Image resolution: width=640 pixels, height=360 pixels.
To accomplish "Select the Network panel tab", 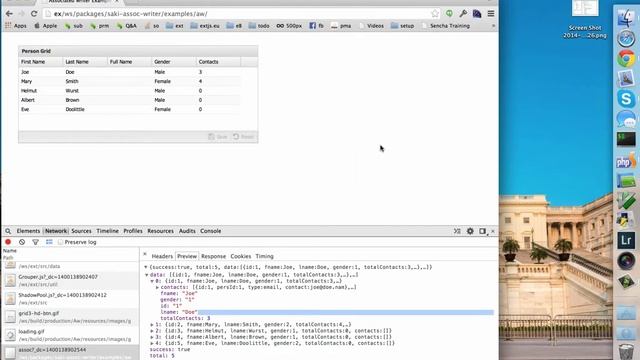I will (x=56, y=231).
